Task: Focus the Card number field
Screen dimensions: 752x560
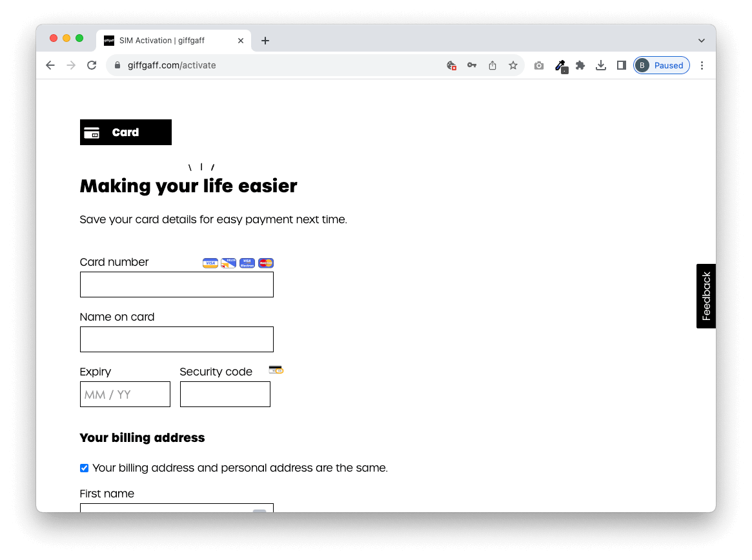Action: pyautogui.click(x=177, y=285)
